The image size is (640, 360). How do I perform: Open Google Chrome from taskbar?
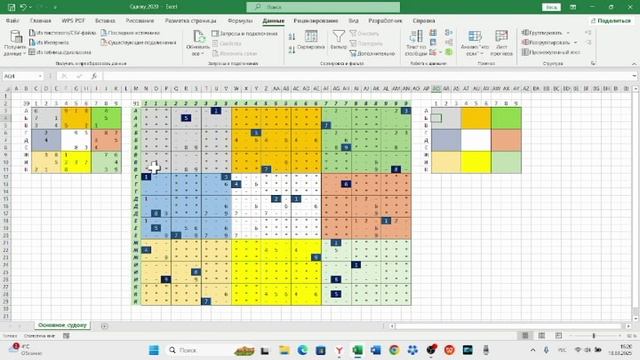[394, 350]
